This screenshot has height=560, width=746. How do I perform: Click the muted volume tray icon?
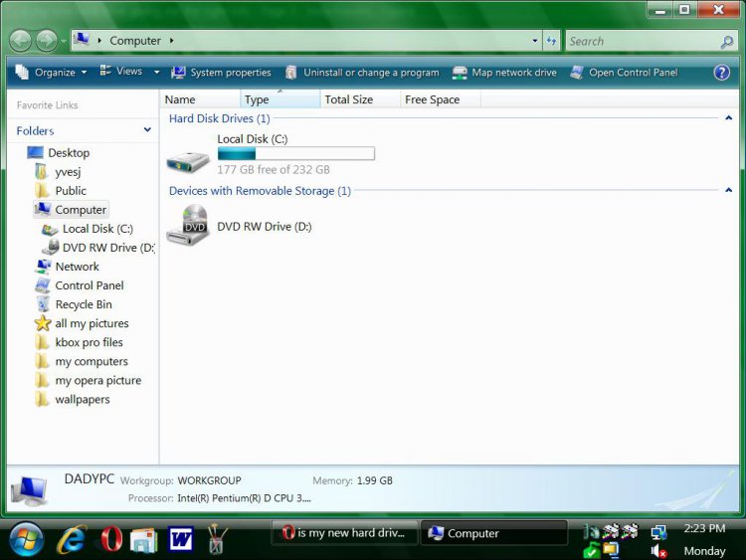pyautogui.click(x=658, y=551)
